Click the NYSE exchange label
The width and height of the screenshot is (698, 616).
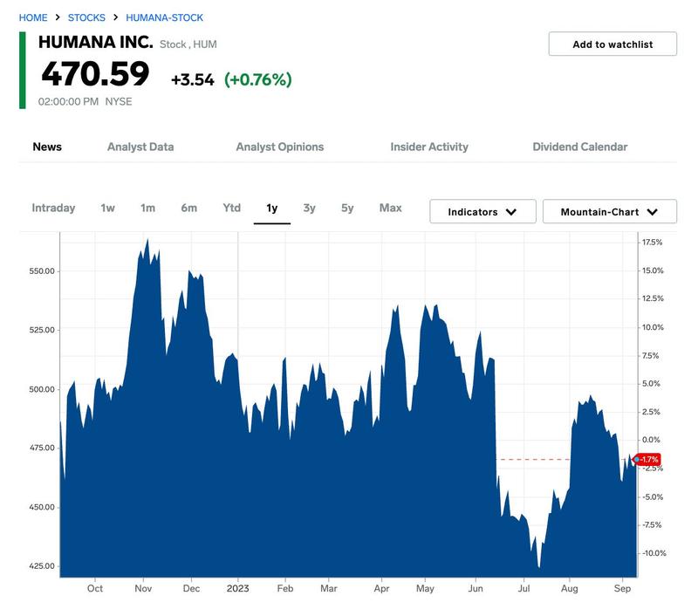click(x=119, y=101)
